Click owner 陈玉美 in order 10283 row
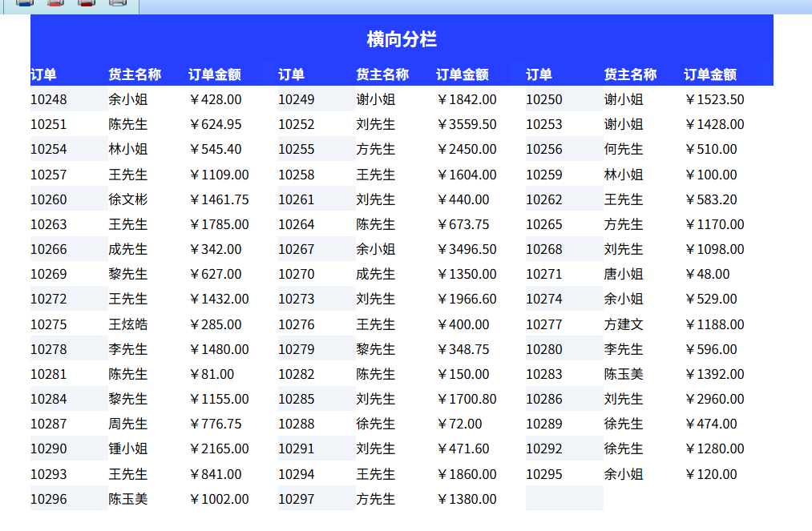Viewport: 812px width, 531px height. coord(624,374)
